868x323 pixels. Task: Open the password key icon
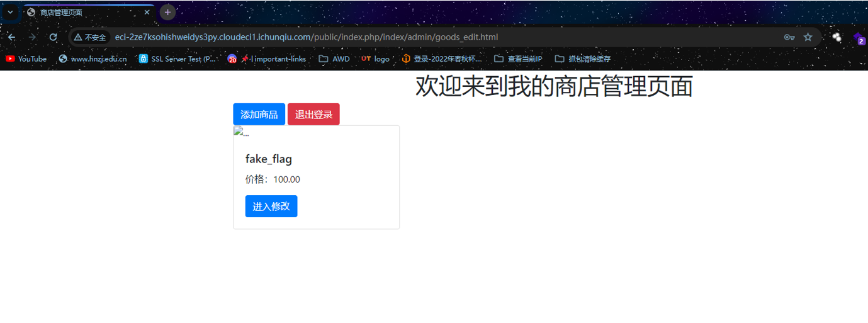(x=789, y=37)
